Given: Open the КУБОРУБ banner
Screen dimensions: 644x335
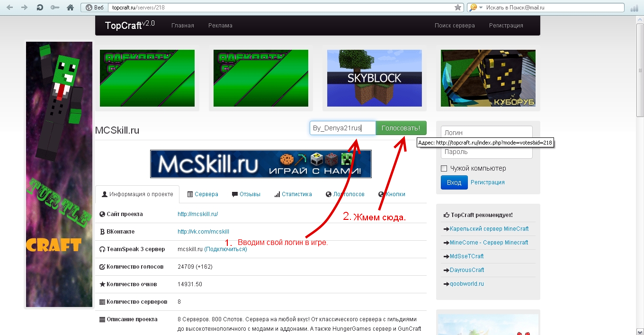Looking at the screenshot, I should point(488,78).
